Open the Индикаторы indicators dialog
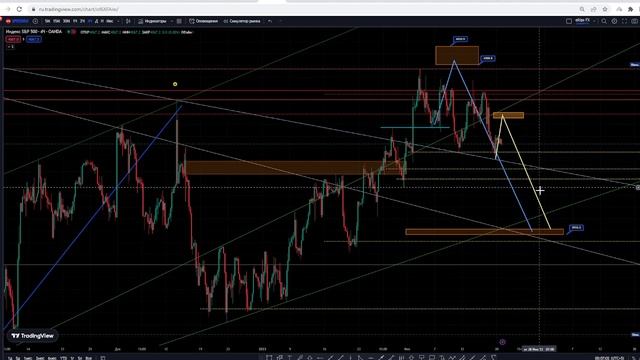The image size is (640, 360). click(152, 21)
